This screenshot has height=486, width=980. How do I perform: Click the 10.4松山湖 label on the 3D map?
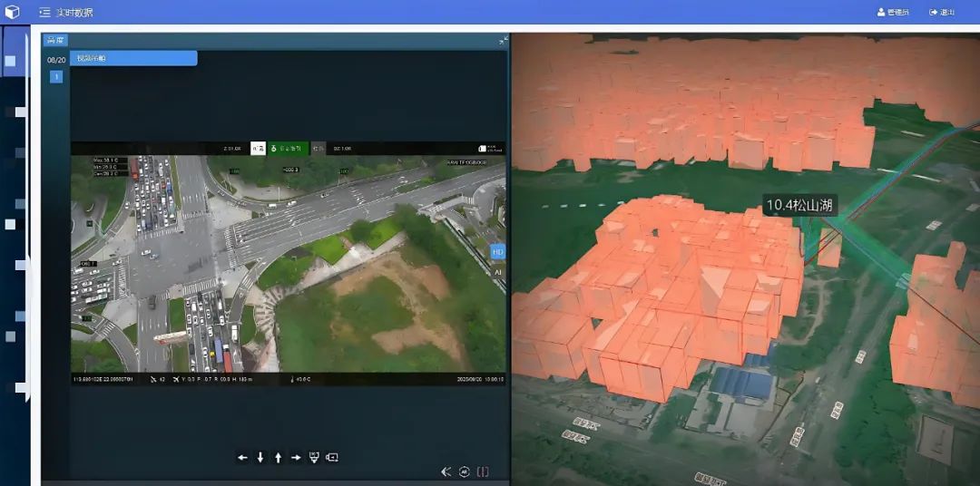799,206
